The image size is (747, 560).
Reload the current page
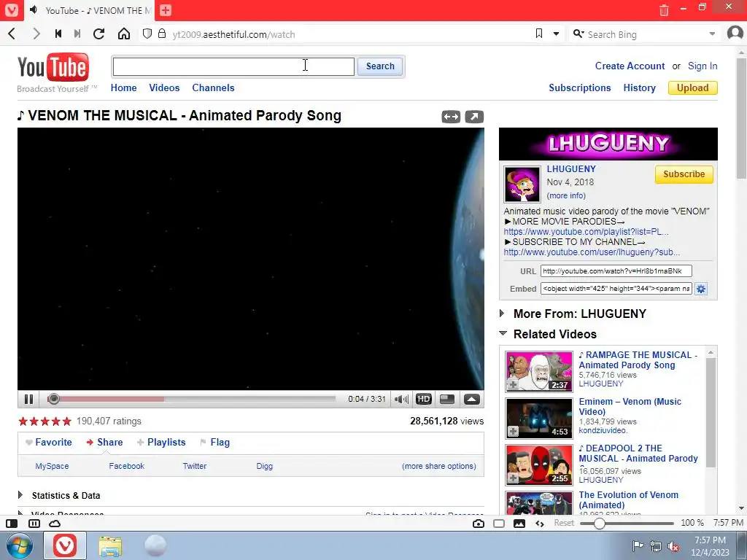click(99, 34)
